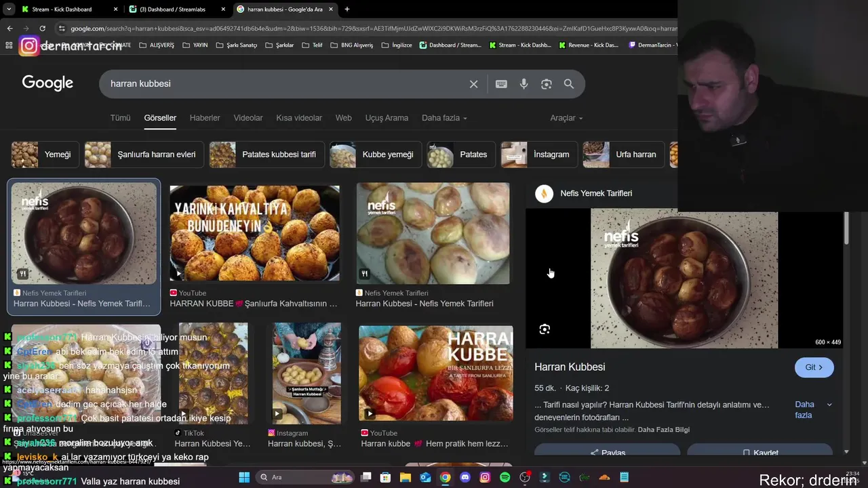The image size is (868, 488).
Task: Open the ALIŞVERİŞ bookmarks folder
Action: click(x=157, y=45)
